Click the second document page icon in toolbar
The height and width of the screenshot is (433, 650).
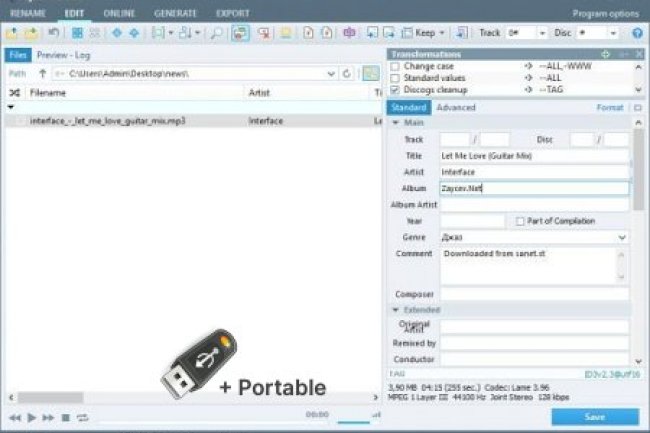coord(327,33)
